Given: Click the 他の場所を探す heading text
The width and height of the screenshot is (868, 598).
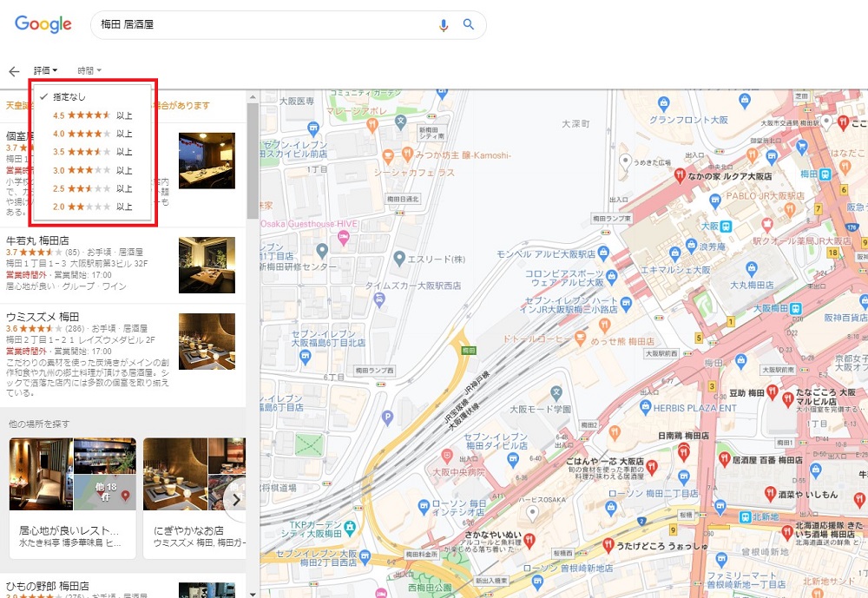Looking at the screenshot, I should pos(39,424).
